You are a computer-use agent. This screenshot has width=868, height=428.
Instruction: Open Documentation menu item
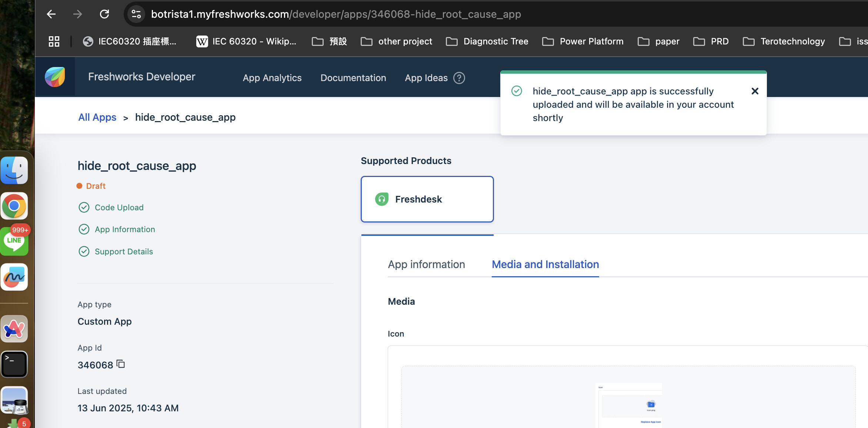click(353, 78)
